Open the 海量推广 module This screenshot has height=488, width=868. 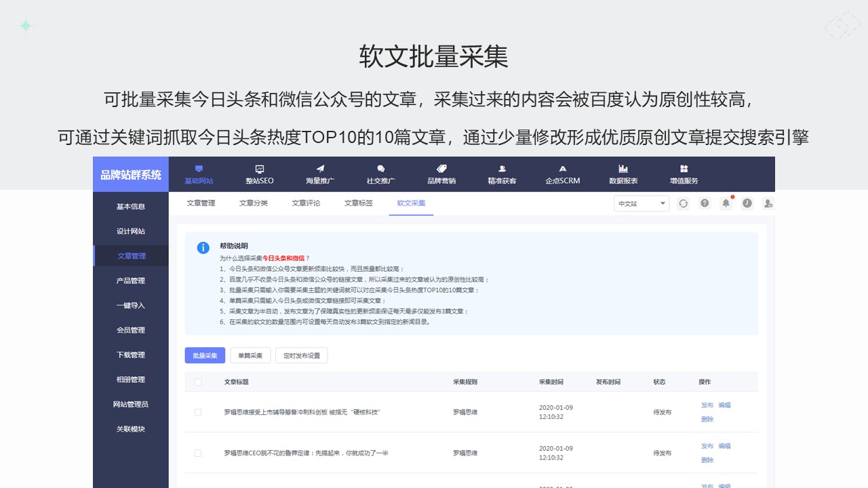click(x=320, y=174)
